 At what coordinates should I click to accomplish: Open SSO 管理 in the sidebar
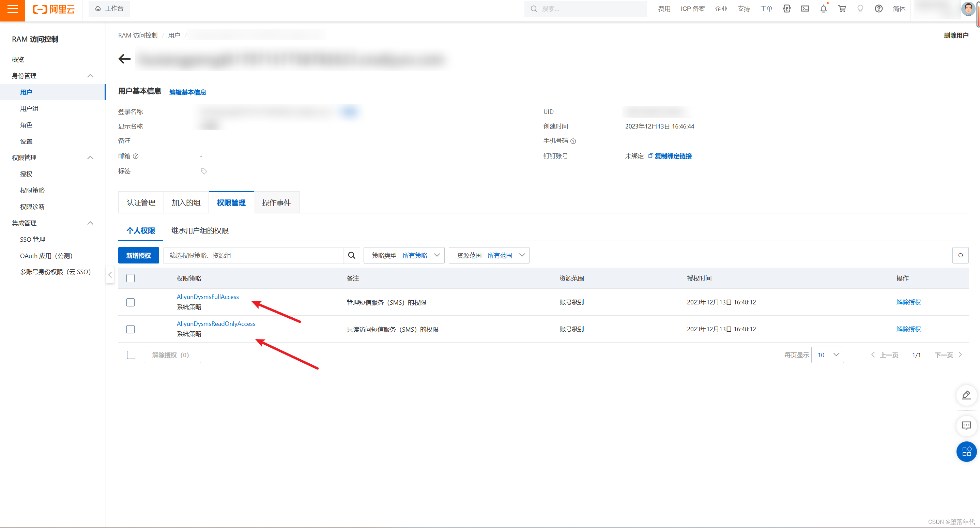tap(33, 239)
